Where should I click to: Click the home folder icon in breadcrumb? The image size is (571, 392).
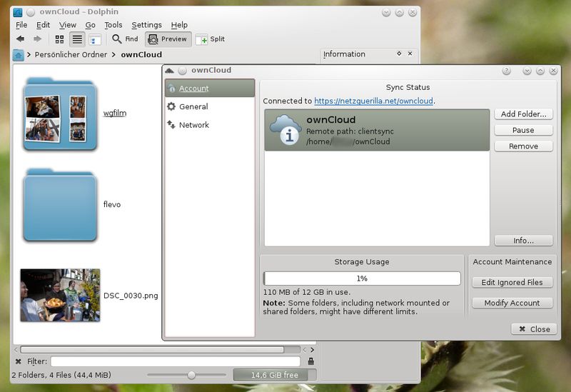point(19,55)
